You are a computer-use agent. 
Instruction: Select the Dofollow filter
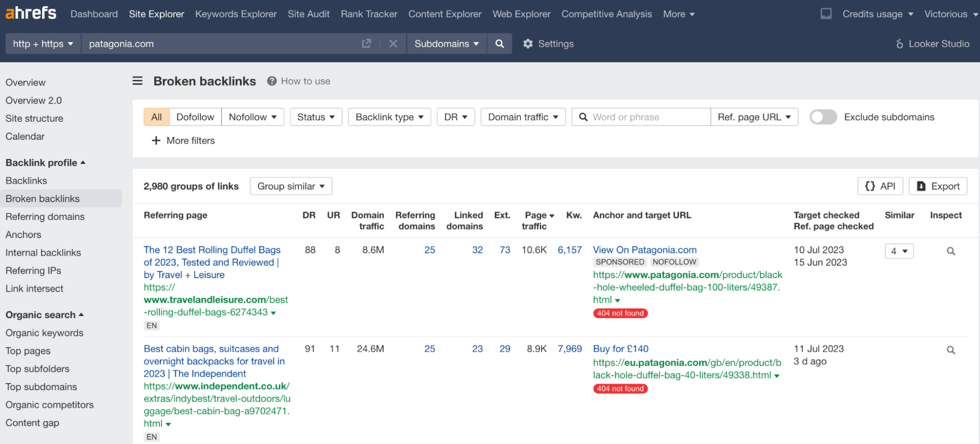point(195,117)
